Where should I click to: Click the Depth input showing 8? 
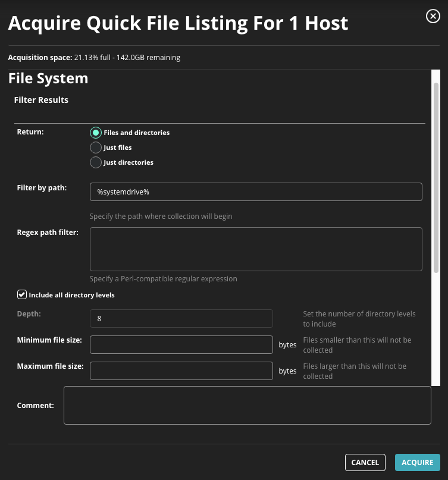[181, 318]
